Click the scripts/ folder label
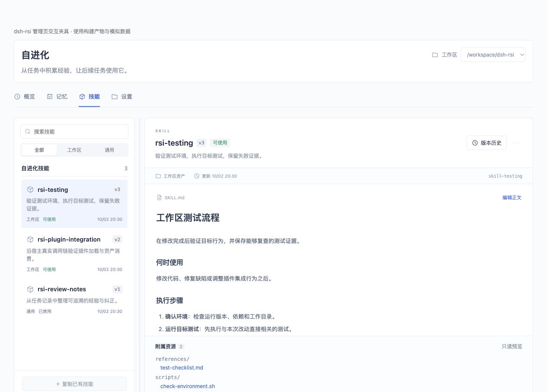The height and width of the screenshot is (392, 547). 168,377
